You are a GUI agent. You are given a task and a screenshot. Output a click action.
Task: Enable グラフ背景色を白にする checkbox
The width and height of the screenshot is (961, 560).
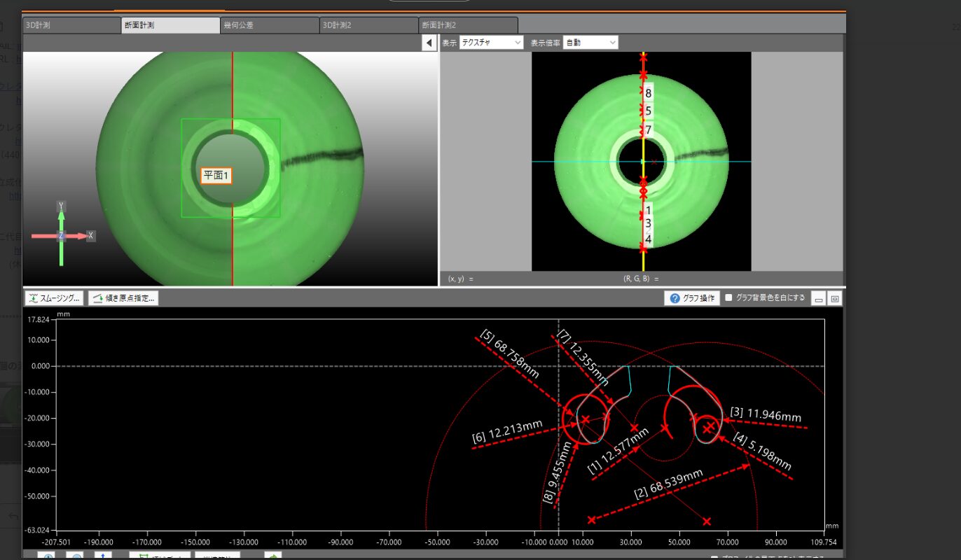[728, 297]
